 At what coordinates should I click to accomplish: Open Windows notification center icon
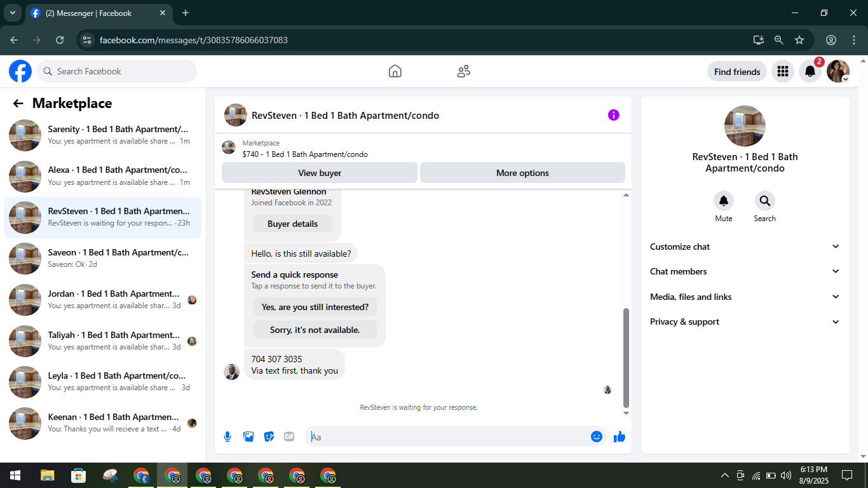(x=846, y=475)
